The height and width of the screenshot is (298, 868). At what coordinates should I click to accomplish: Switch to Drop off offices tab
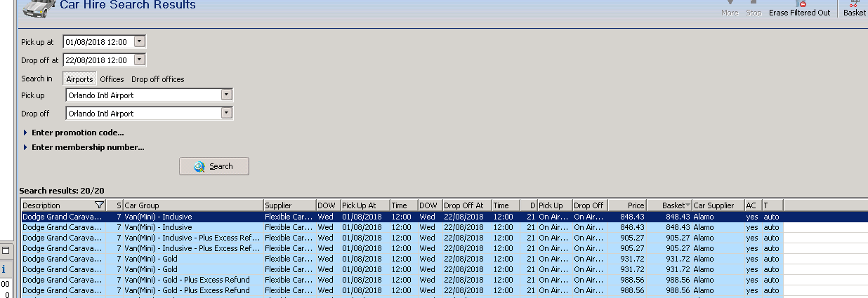pos(158,79)
